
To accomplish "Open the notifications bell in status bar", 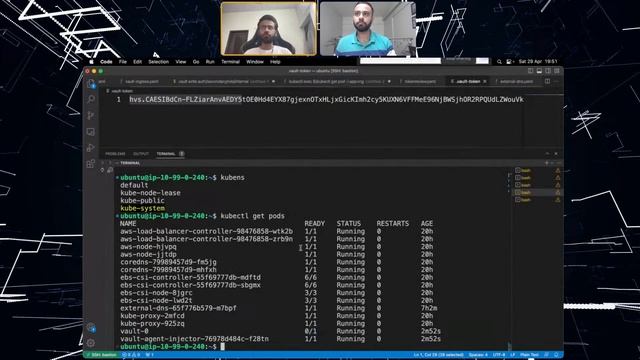I will click(556, 355).
